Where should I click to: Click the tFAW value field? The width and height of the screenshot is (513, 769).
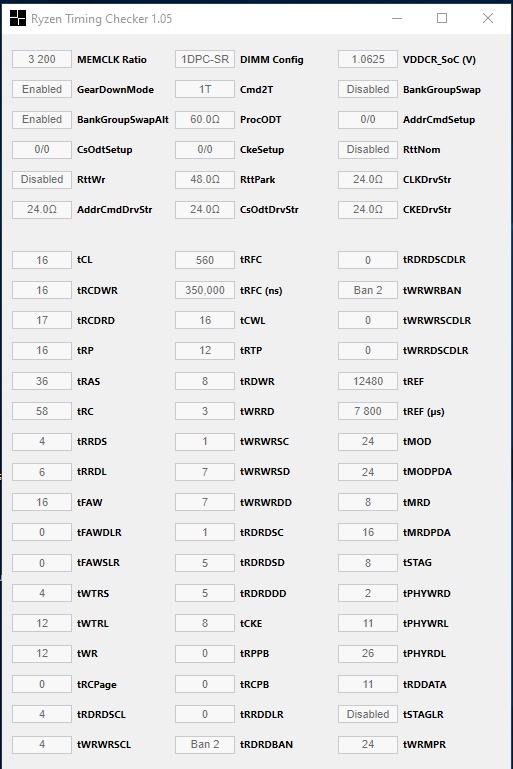[42, 502]
